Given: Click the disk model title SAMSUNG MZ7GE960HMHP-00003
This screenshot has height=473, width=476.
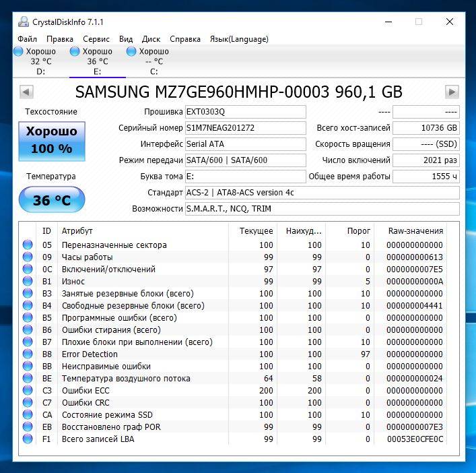Looking at the screenshot, I should [202, 92].
